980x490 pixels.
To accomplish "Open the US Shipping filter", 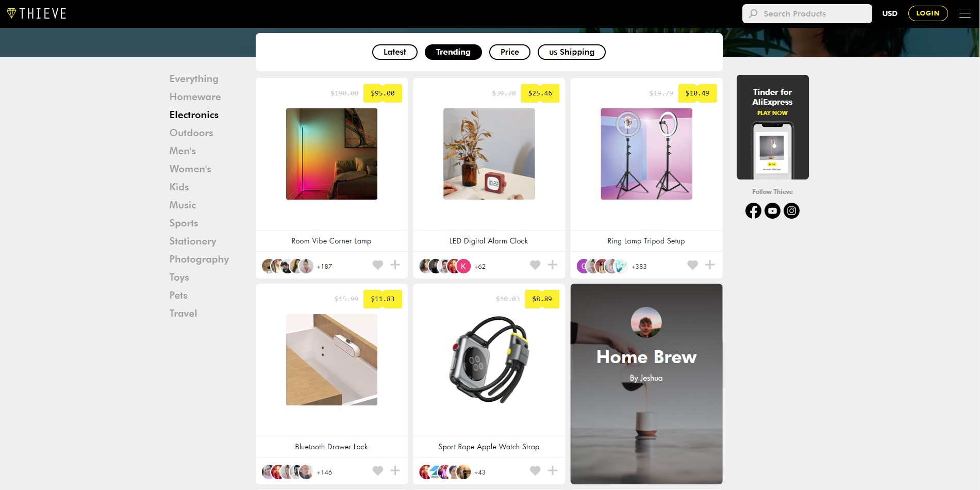I will coord(572,52).
